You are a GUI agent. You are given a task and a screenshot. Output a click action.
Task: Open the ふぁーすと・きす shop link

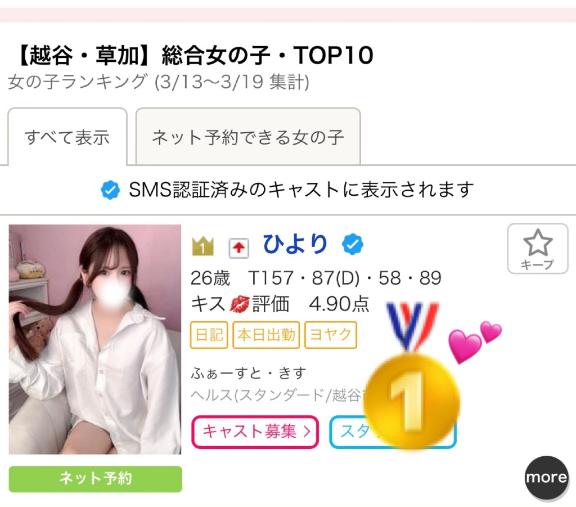pyautogui.click(x=248, y=373)
